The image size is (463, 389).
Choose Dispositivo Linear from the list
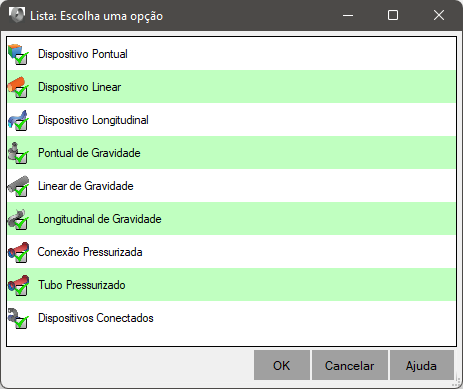(231, 87)
